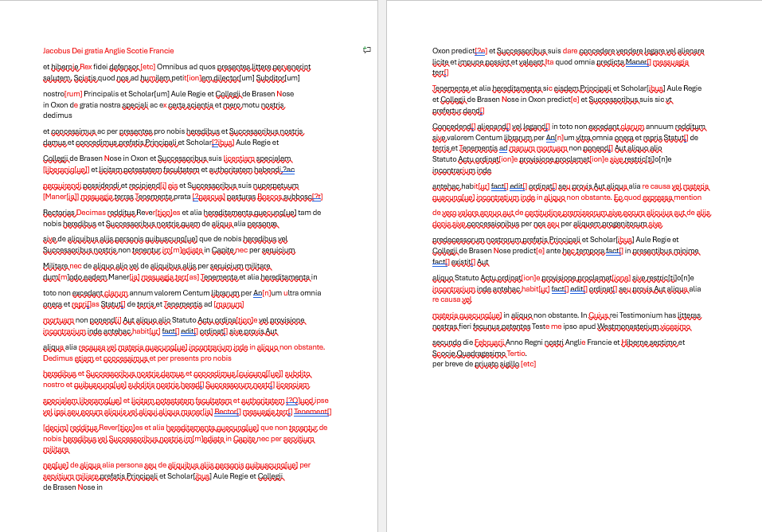The image size is (762, 532).
Task: Place cursor on the word "humilem"
Action: point(155,78)
